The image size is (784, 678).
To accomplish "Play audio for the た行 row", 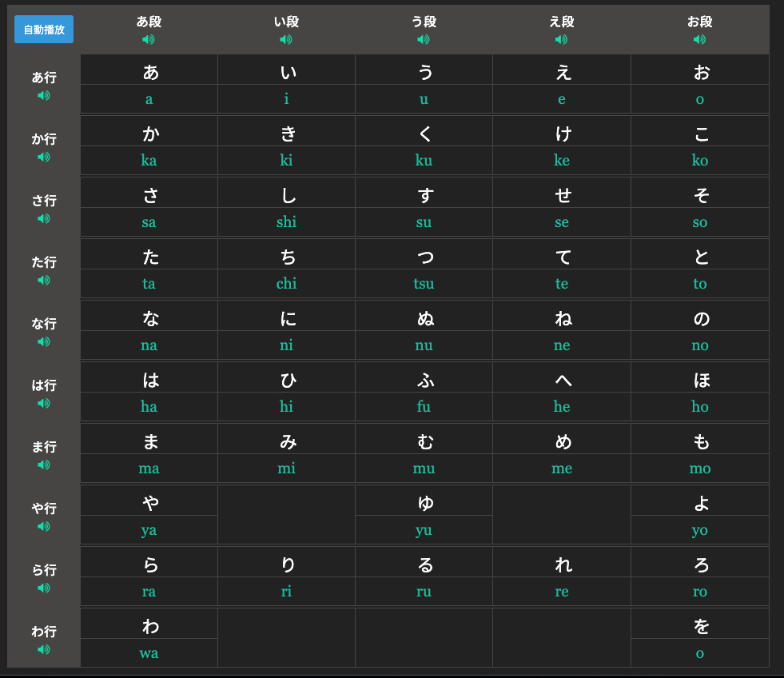I will (x=44, y=280).
